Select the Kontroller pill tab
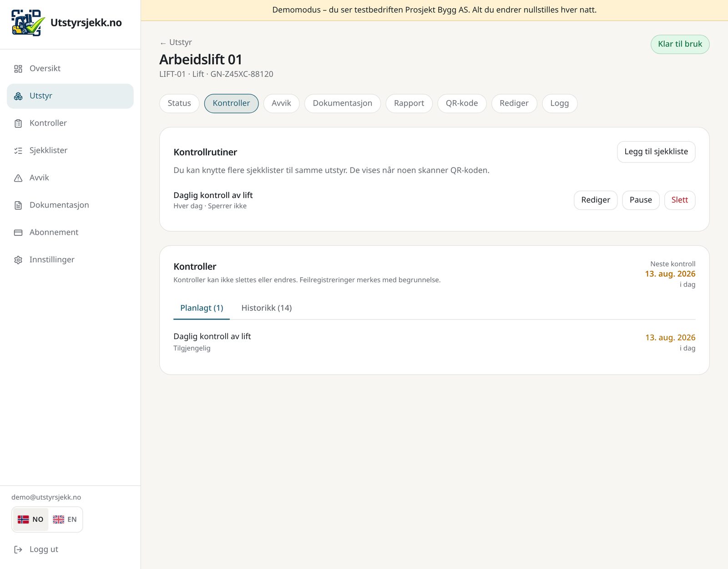 coord(231,103)
